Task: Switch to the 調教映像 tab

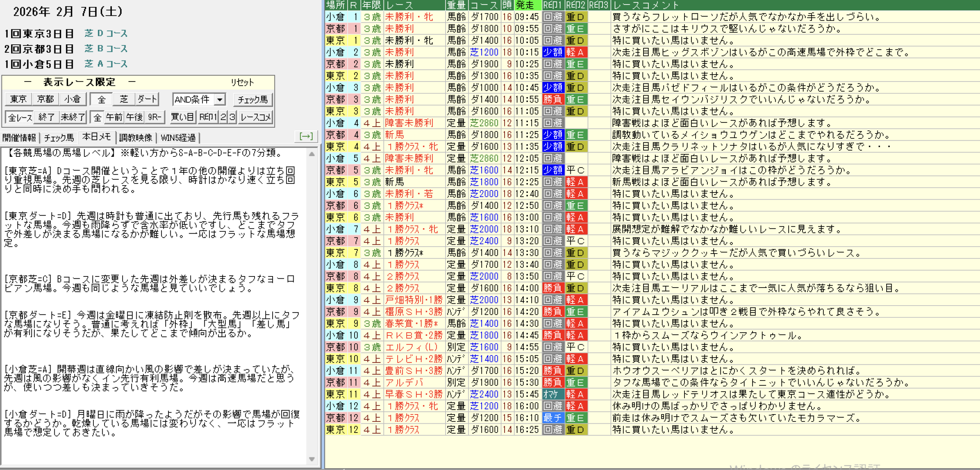Action: pyautogui.click(x=136, y=137)
